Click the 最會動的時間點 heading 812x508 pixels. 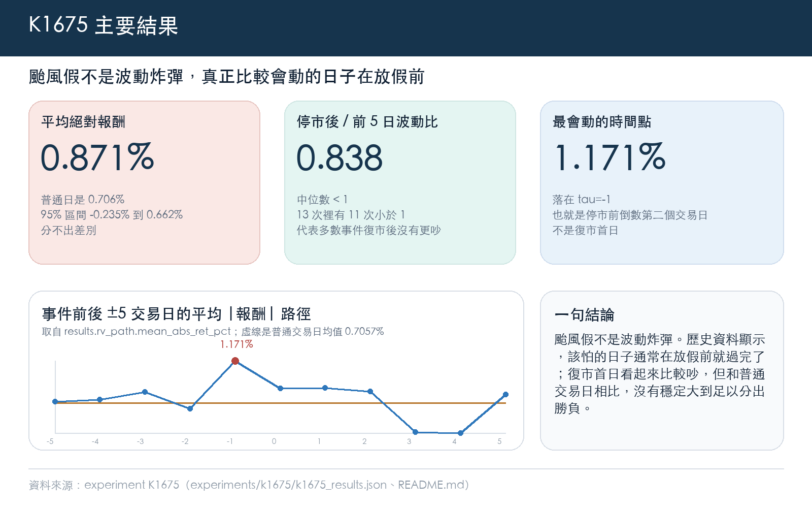coord(602,122)
